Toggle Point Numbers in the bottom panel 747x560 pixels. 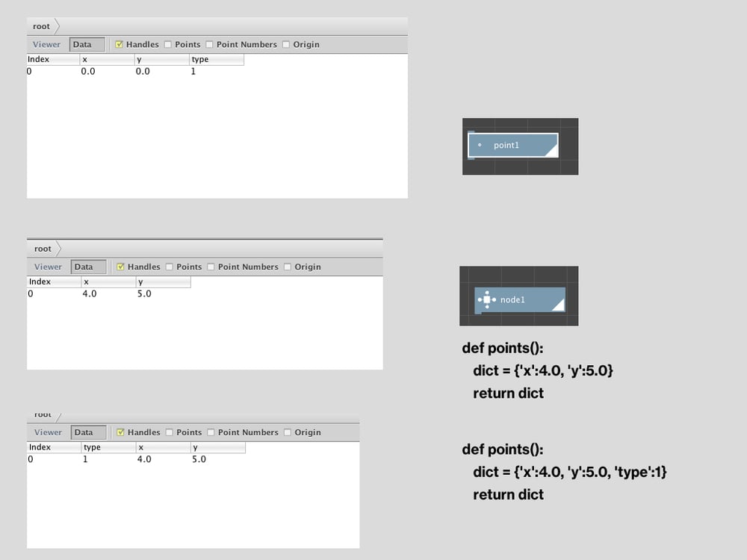pyautogui.click(x=211, y=432)
